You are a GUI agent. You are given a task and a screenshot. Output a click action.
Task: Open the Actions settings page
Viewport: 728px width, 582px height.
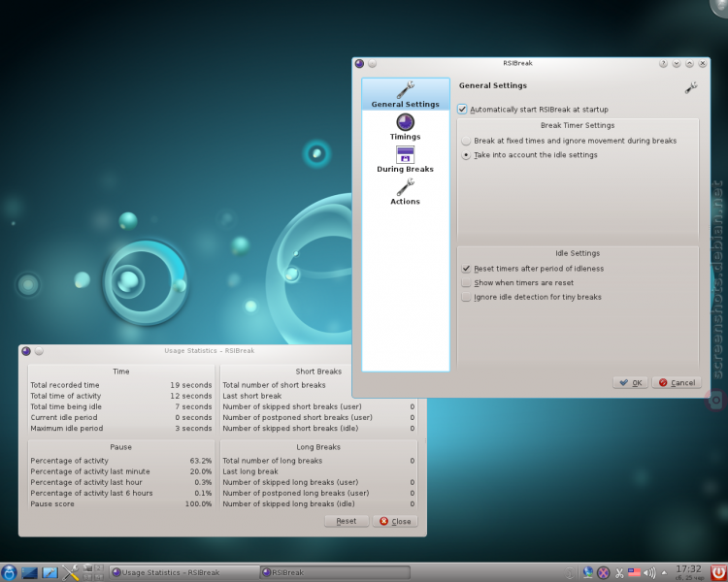coord(406,192)
